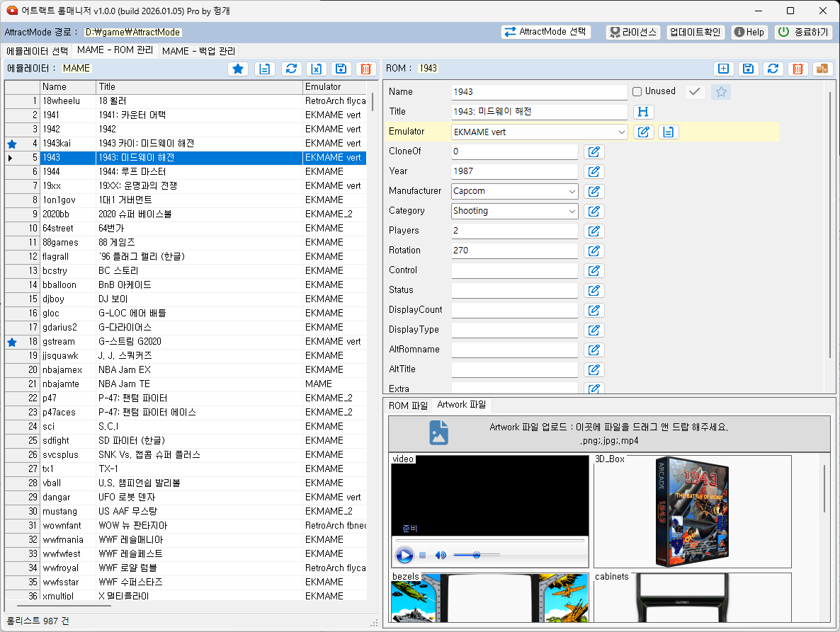Refresh the ROM detail panel
The image size is (840, 632).
pos(773,69)
